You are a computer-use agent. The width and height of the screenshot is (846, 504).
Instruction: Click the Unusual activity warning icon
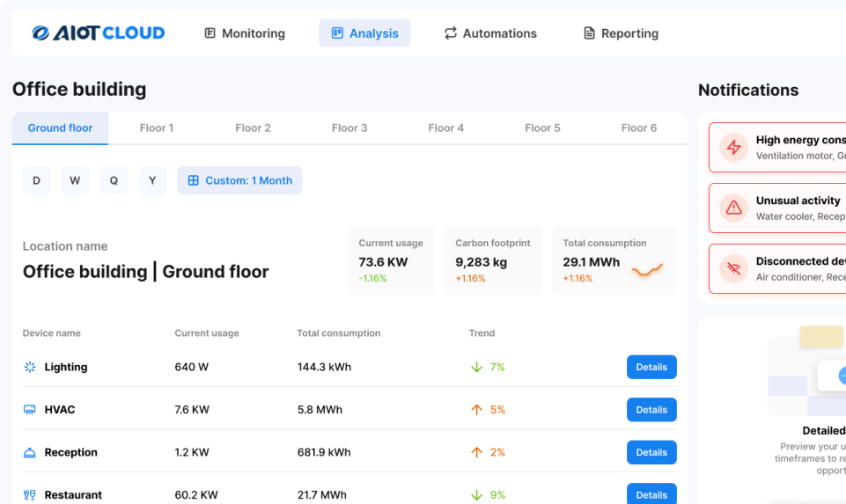732,208
